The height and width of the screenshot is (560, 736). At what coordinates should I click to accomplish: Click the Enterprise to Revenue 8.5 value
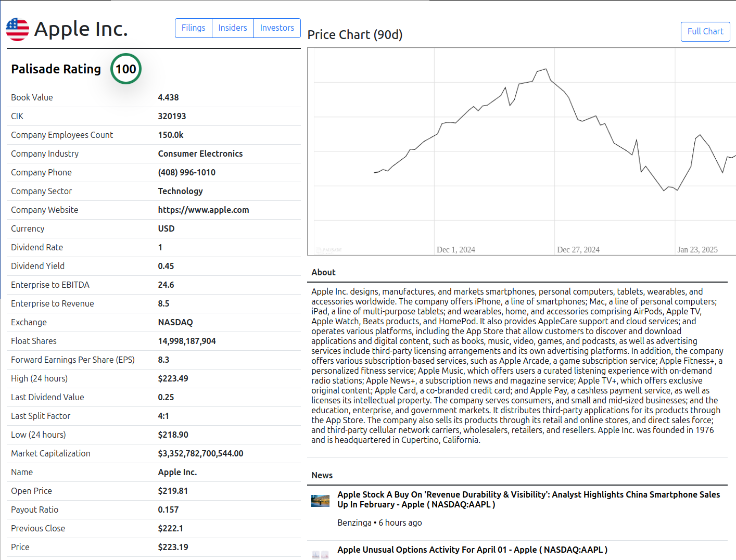tap(163, 303)
